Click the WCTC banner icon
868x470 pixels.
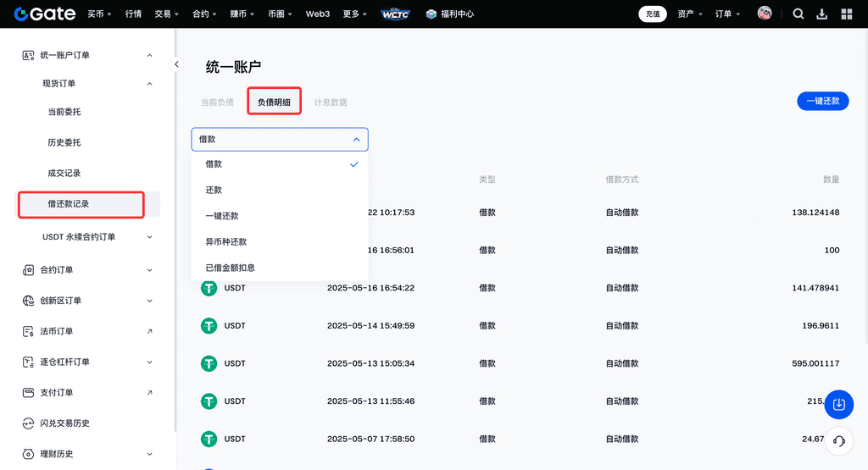pyautogui.click(x=395, y=14)
